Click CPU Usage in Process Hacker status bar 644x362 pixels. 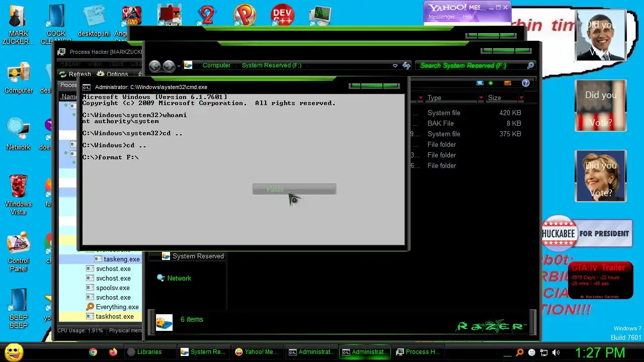point(80,330)
